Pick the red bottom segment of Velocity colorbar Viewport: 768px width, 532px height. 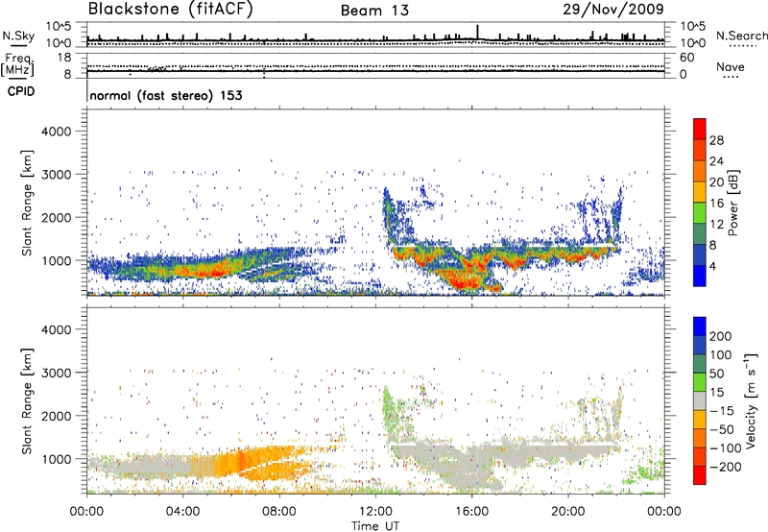[x=700, y=475]
